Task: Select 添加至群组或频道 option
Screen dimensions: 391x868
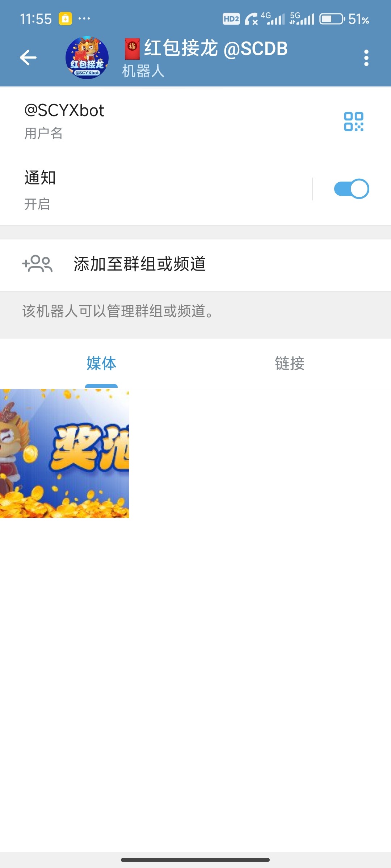Action: [195, 264]
